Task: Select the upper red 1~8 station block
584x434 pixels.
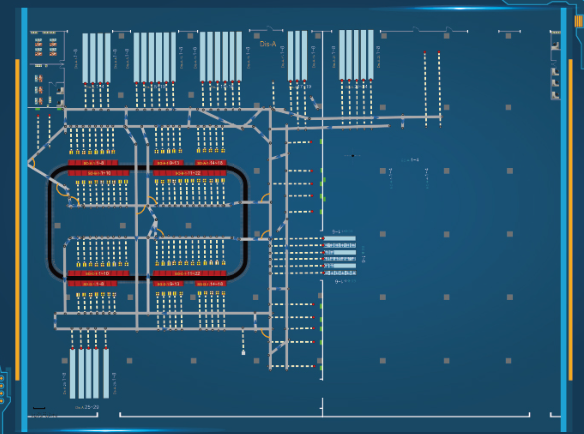Action: (93, 163)
